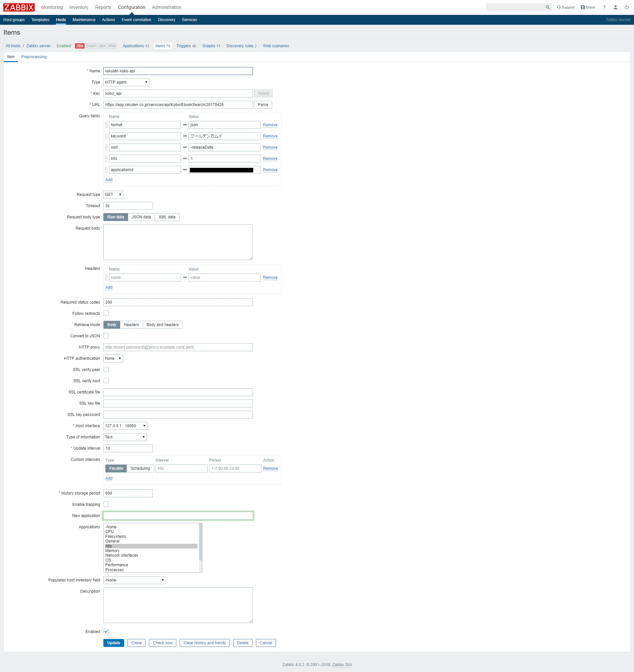Open the Type of information dropdown
634x672 pixels.
[x=125, y=437]
